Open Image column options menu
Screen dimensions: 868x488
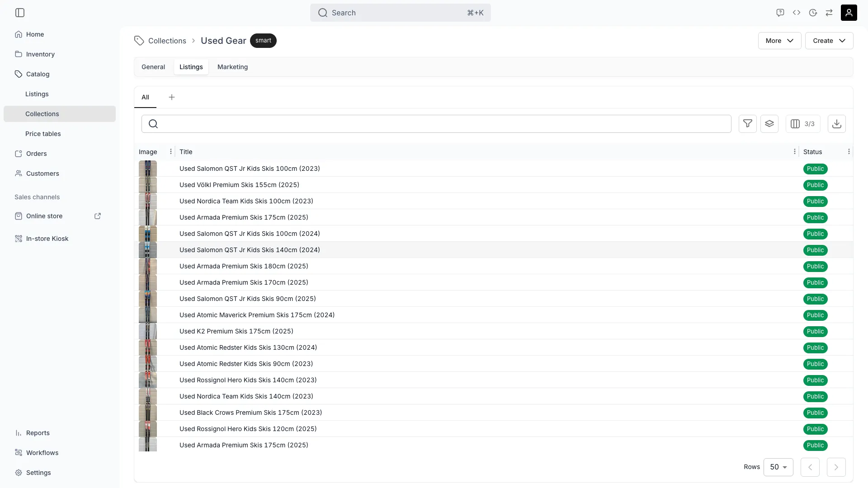170,152
